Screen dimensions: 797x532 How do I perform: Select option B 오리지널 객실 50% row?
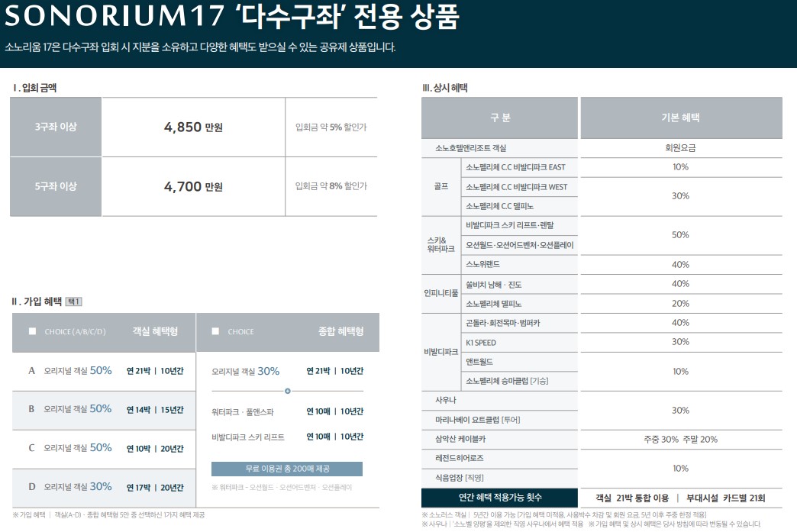click(x=104, y=410)
